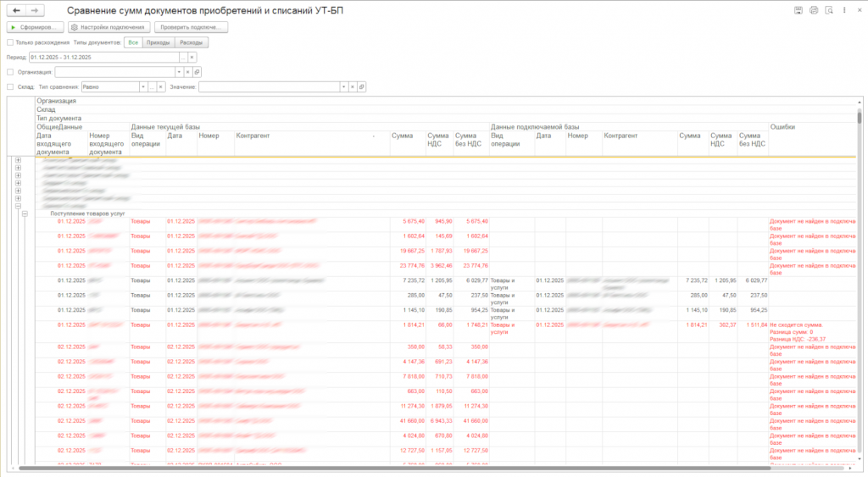Select the cell with value 691,23
This screenshot has height=477, width=868.
pyautogui.click(x=439, y=364)
